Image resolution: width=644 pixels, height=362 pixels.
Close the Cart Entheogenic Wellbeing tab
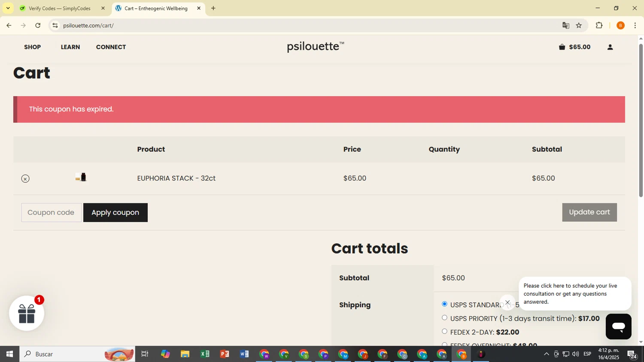coord(199,8)
